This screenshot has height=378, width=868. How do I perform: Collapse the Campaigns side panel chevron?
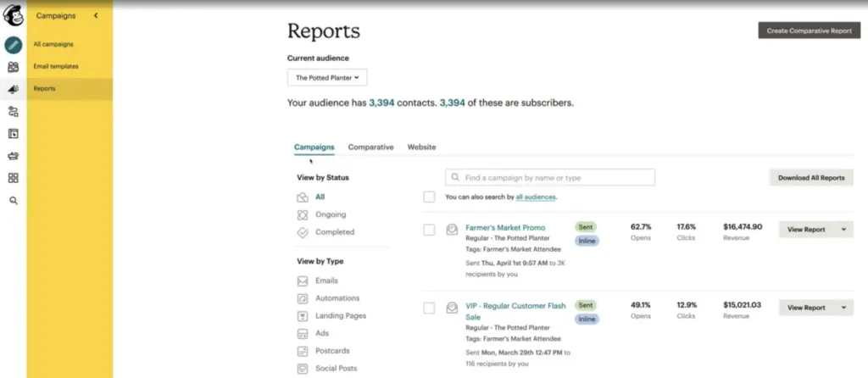[96, 16]
